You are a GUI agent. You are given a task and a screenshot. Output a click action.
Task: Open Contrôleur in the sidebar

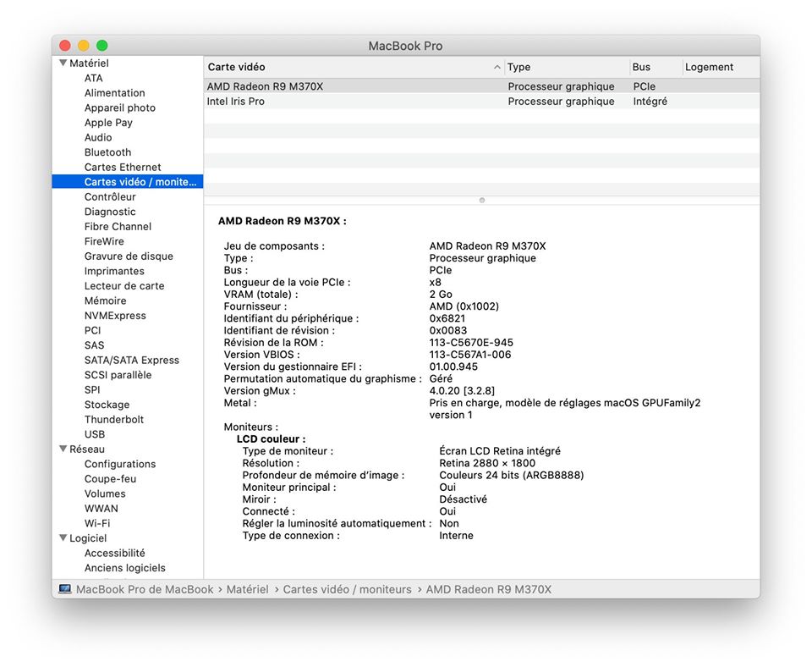110,197
